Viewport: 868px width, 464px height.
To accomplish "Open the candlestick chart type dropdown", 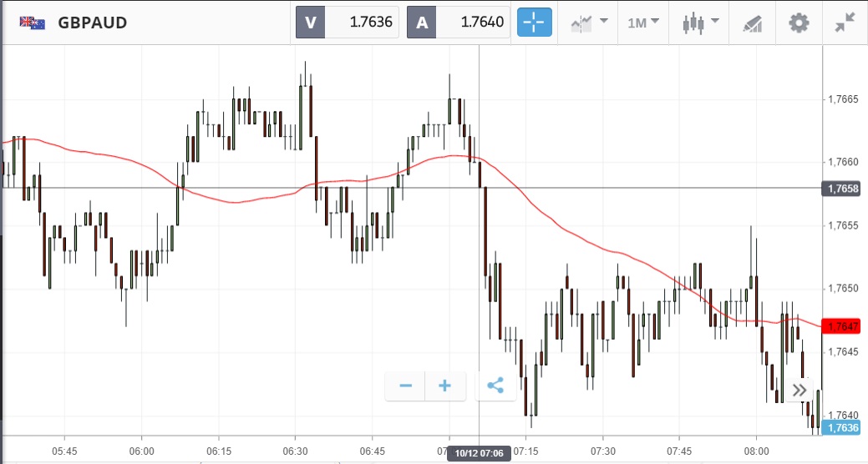I will tap(699, 23).
